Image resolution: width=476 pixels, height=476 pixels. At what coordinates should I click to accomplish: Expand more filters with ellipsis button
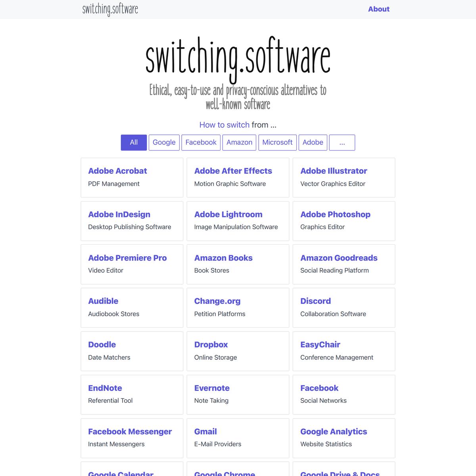coord(342,142)
